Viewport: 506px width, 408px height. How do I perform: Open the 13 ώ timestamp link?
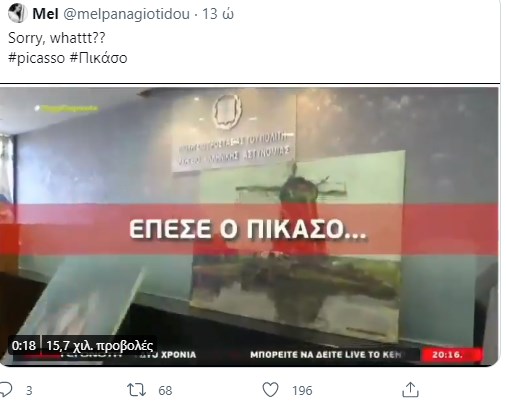click(x=218, y=14)
